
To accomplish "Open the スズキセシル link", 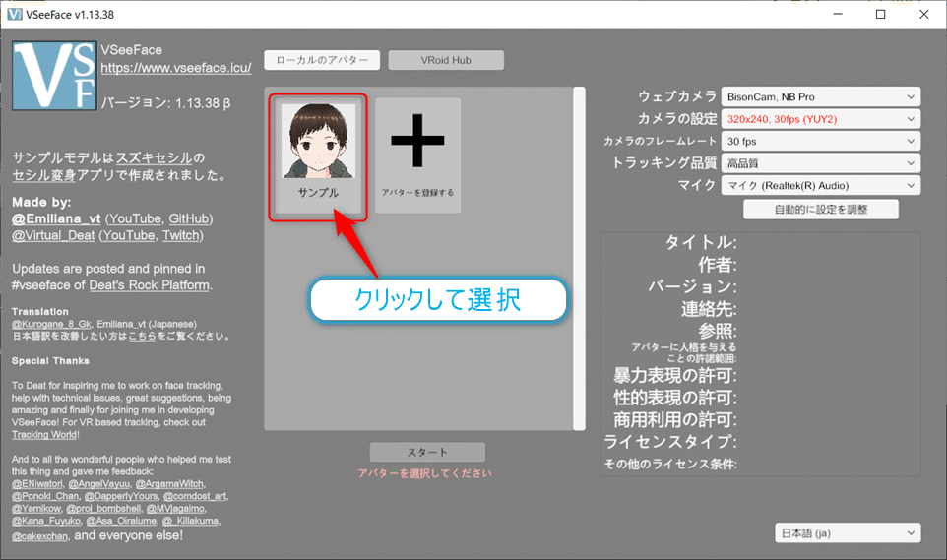I will [154, 157].
